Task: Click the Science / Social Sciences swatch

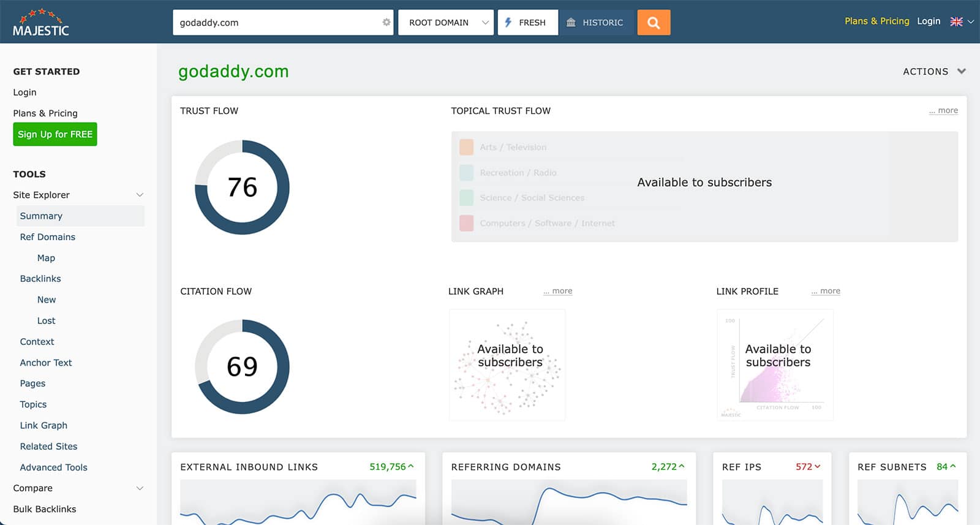Action: click(x=466, y=198)
